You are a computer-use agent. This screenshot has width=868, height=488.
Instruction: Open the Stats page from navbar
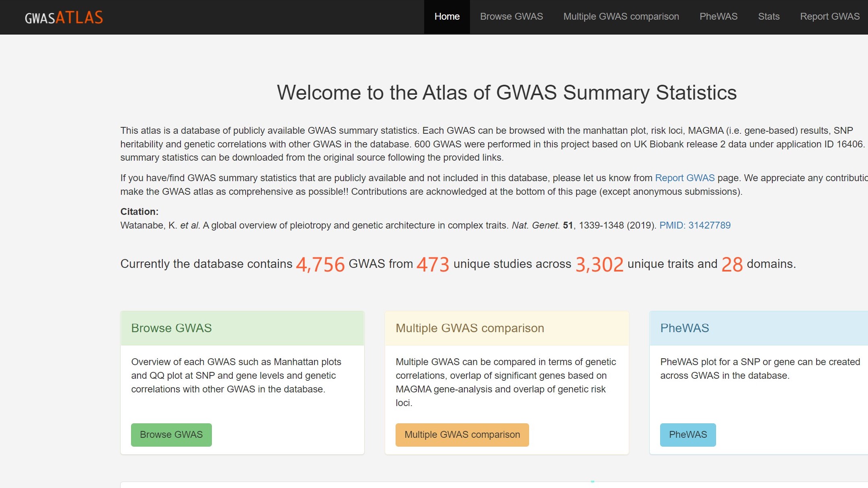pos(768,16)
